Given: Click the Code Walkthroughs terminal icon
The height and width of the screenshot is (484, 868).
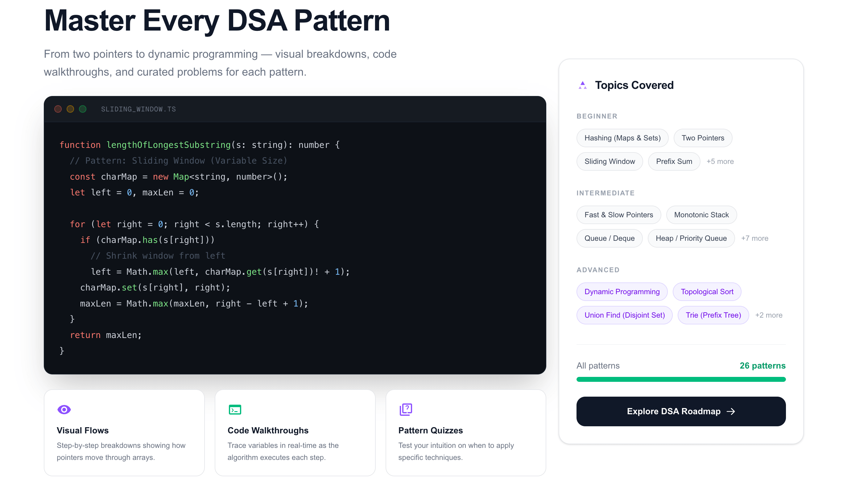Looking at the screenshot, I should tap(235, 410).
